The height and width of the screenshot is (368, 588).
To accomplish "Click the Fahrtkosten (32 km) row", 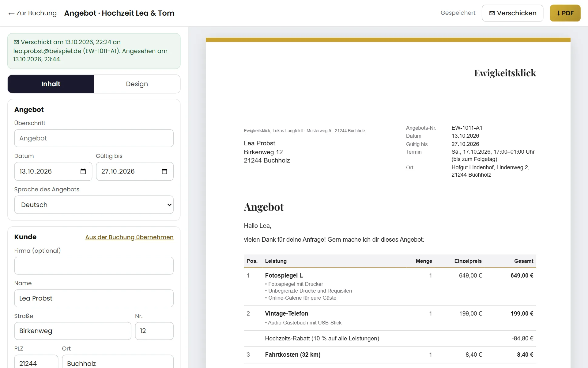I will click(x=390, y=355).
